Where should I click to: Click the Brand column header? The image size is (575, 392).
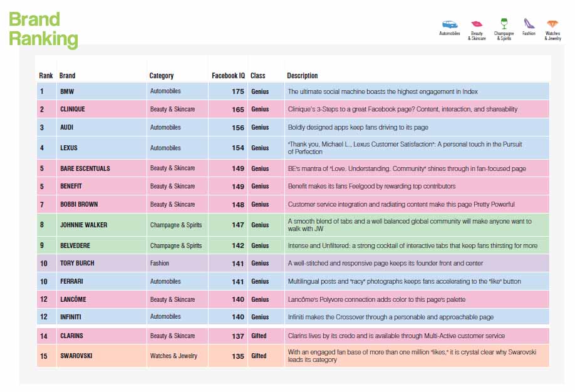[67, 76]
